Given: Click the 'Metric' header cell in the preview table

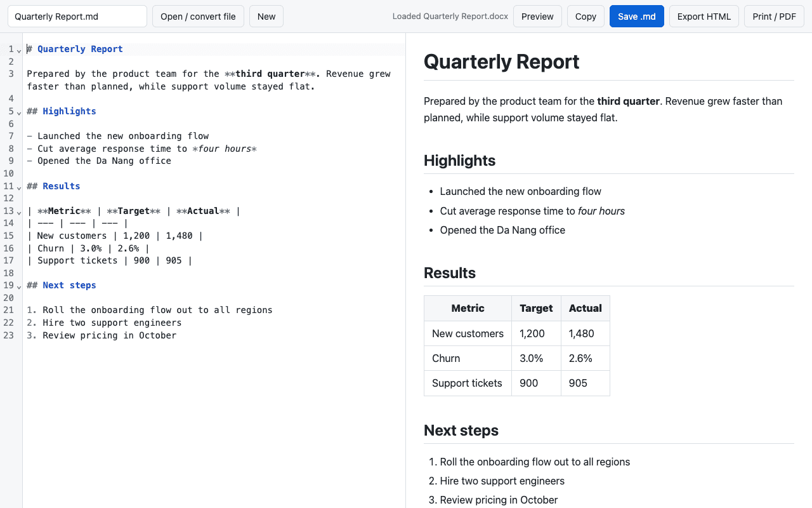Looking at the screenshot, I should tap(468, 308).
